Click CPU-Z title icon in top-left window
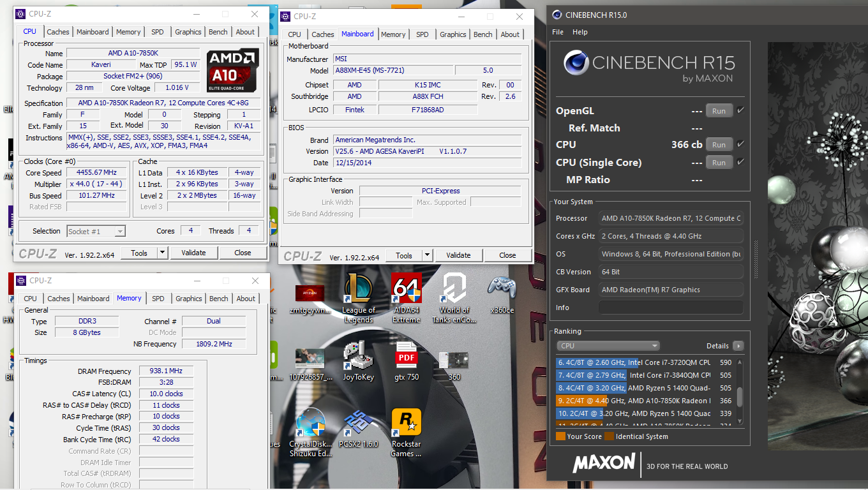868x490 pixels. pos(20,13)
